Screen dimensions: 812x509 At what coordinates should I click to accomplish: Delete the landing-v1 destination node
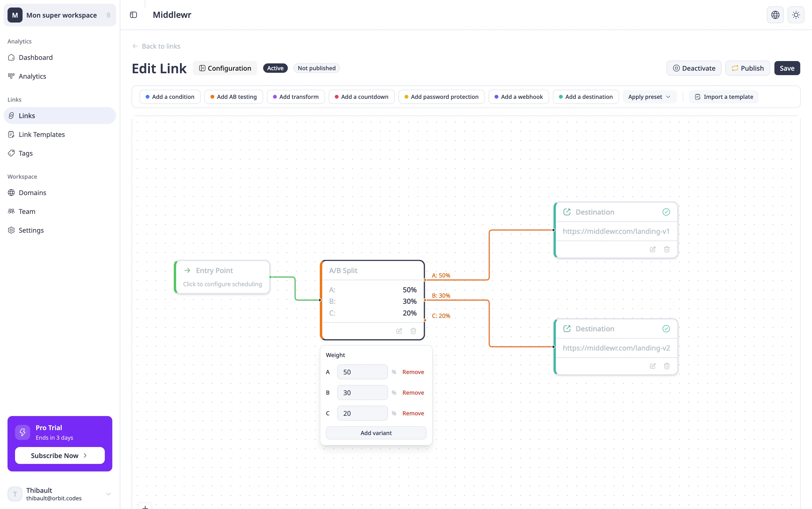pos(667,249)
